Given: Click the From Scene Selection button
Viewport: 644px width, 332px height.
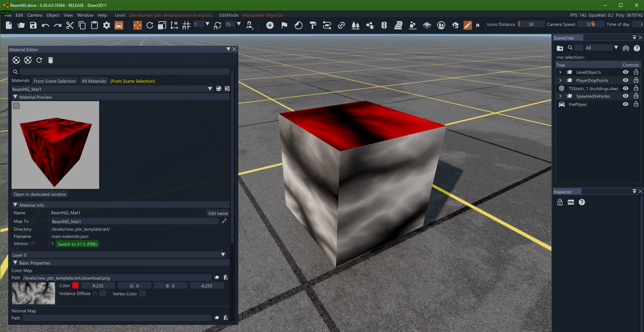Looking at the screenshot, I should 55,81.
